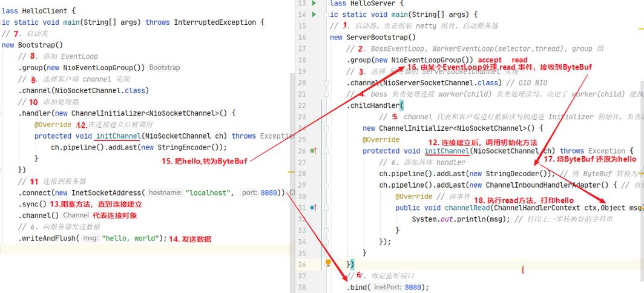This screenshot has height=293, width=644.
Task: Click line number 16 in the gutter
Action: [x=301, y=38]
